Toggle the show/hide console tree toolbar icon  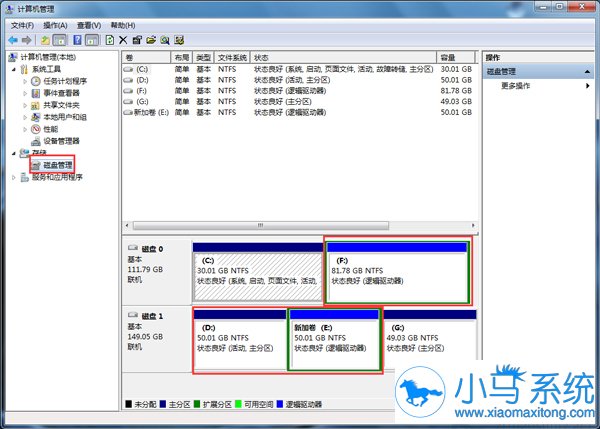pyautogui.click(x=60, y=40)
